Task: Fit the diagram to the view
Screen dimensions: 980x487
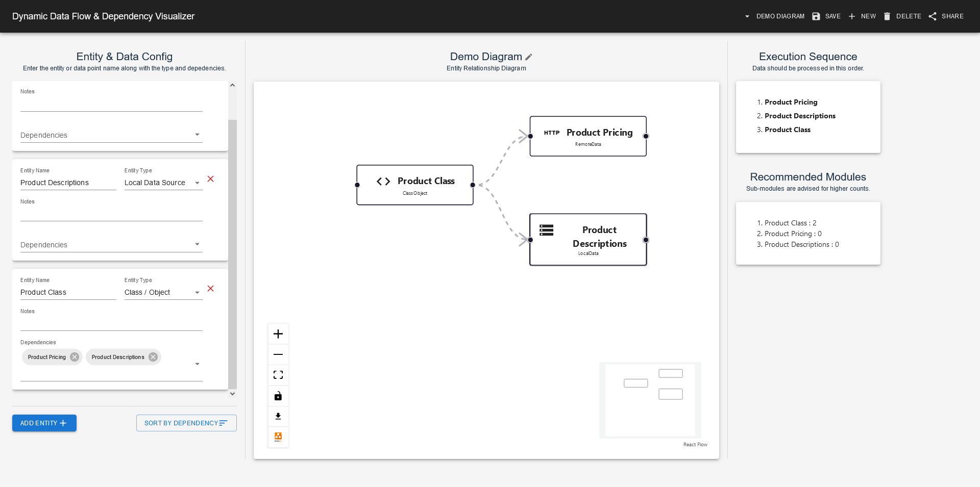Action: (x=278, y=374)
